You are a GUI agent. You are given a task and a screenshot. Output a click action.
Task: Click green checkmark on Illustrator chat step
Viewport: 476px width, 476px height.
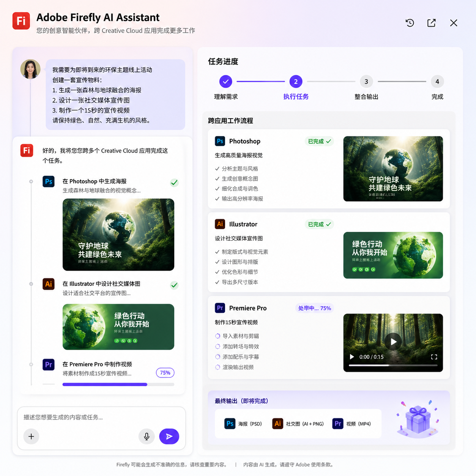tap(174, 285)
